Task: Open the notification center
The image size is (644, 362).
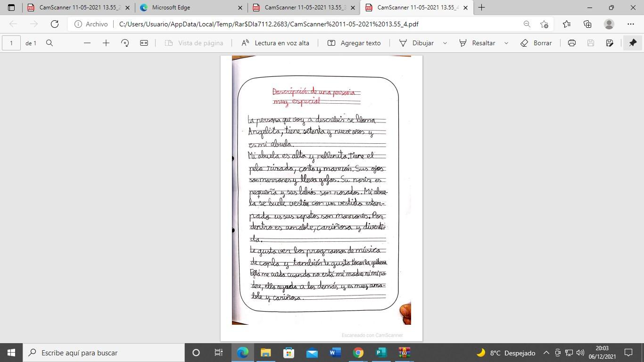Action: pyautogui.click(x=628, y=353)
